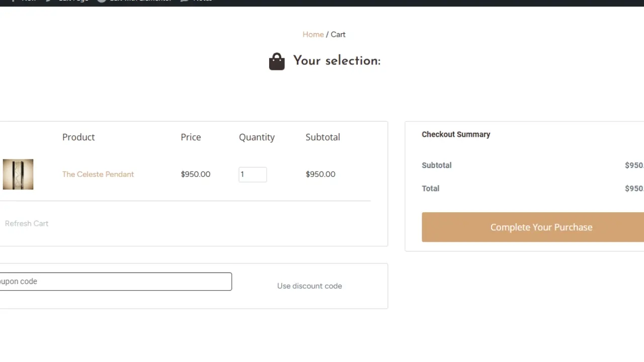The image size is (644, 362).
Task: Go to Home via the breadcrumb link
Action: click(x=313, y=35)
